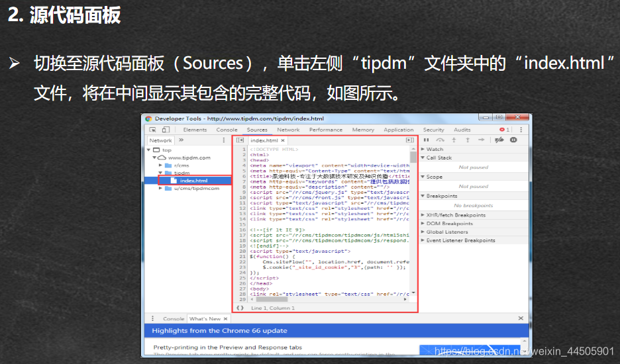This screenshot has width=620, height=364.
Task: Open the Performance tab
Action: 326,130
